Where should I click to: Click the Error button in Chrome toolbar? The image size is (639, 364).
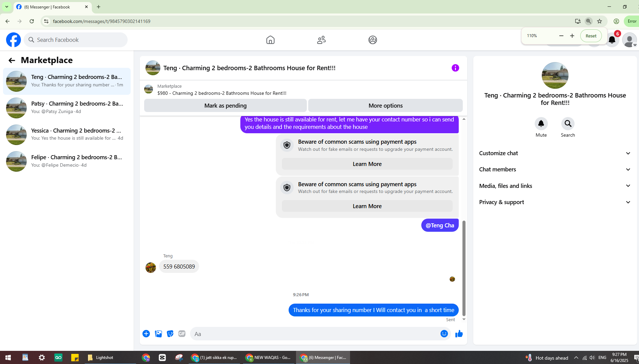(x=632, y=21)
